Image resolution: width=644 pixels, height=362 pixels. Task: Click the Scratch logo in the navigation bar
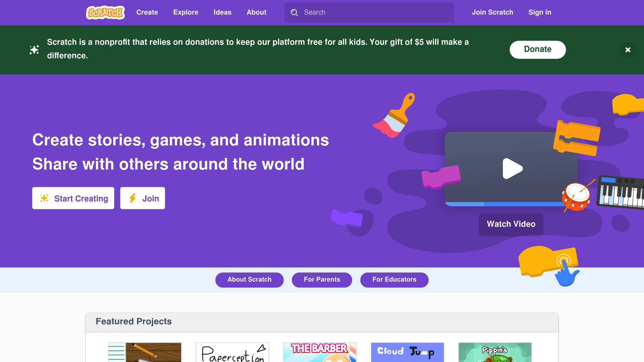[x=105, y=13]
